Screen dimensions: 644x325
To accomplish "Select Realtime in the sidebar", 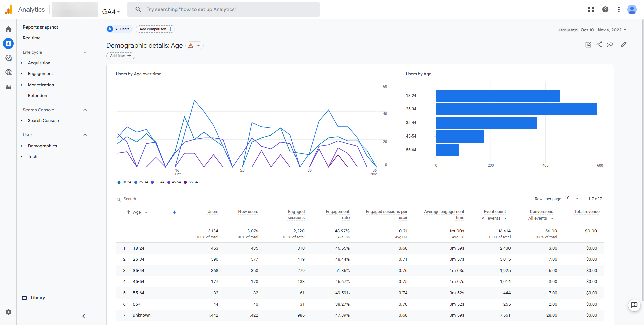I will (32, 38).
